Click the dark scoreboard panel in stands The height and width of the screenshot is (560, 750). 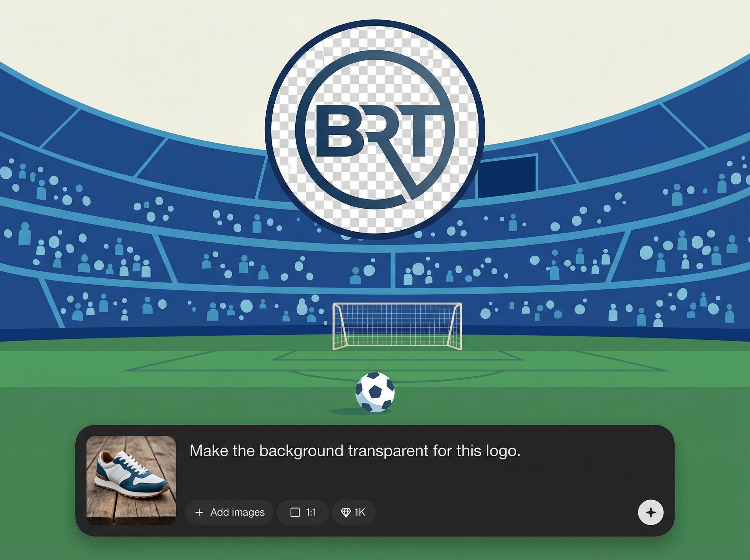(507, 176)
